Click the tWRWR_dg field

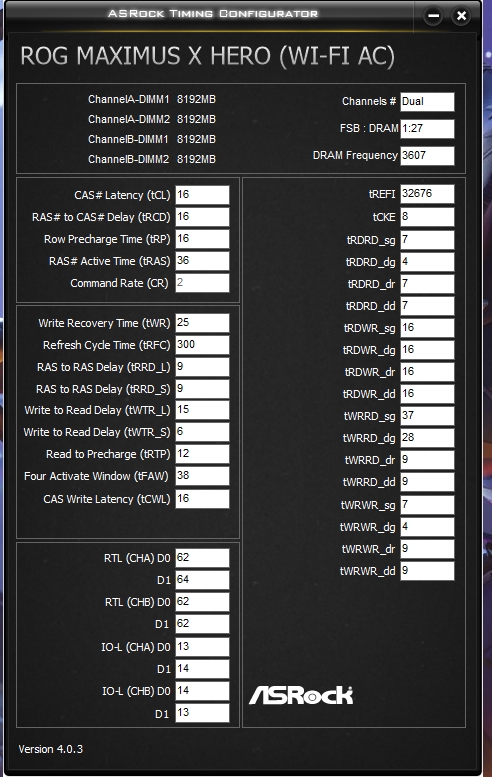pos(427,527)
